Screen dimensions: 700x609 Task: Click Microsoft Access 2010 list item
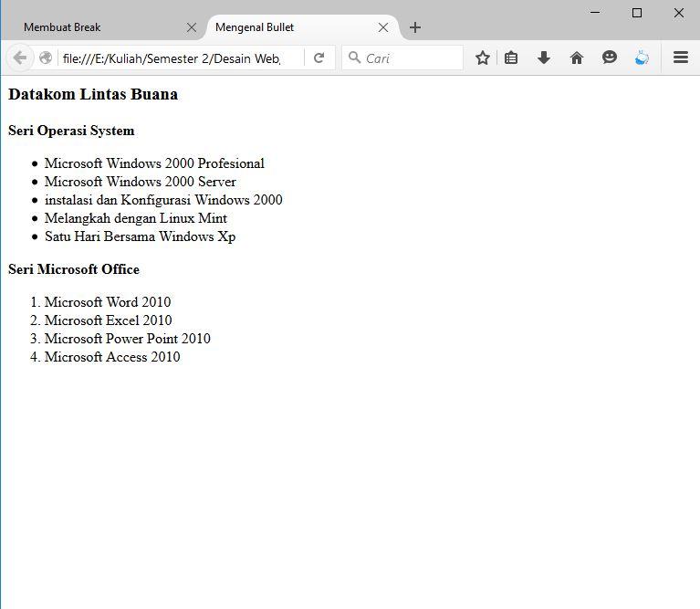(112, 357)
